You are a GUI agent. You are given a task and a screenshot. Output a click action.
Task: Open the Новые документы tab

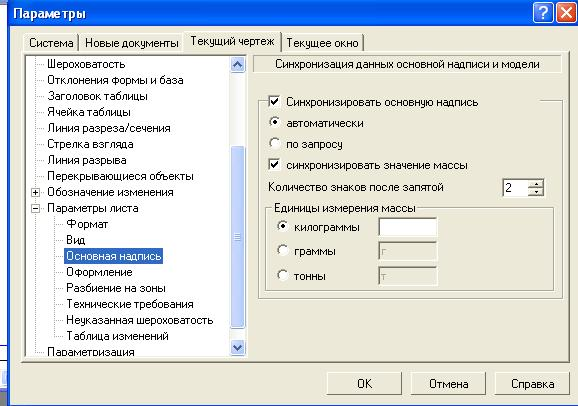click(132, 43)
